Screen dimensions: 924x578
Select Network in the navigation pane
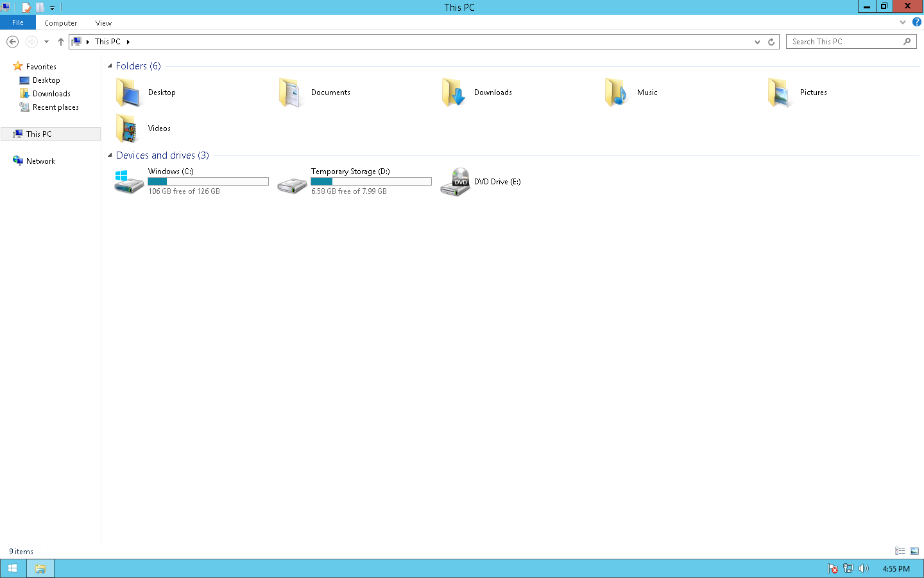40,161
